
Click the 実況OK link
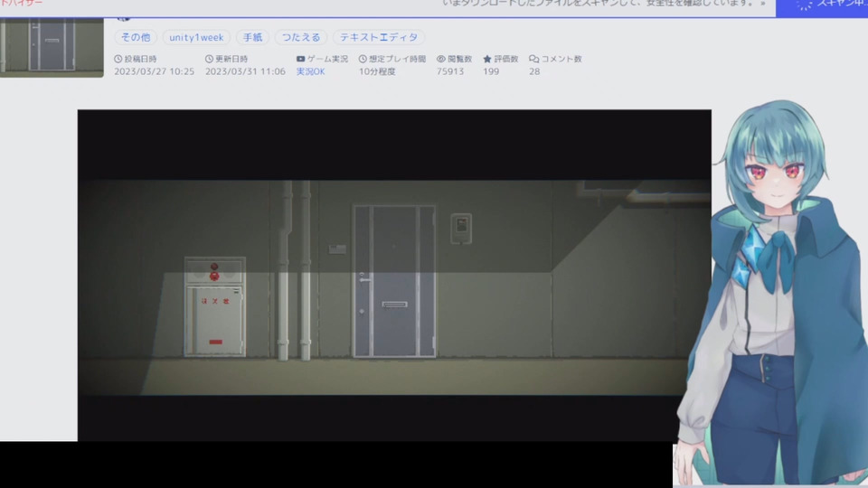(x=310, y=71)
